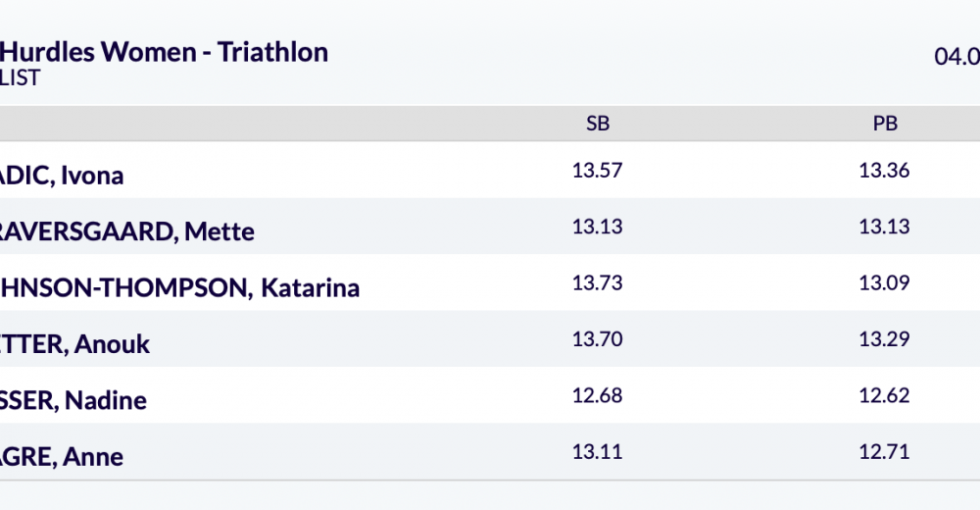Click Nadine's personal best 12.62

[x=885, y=395]
